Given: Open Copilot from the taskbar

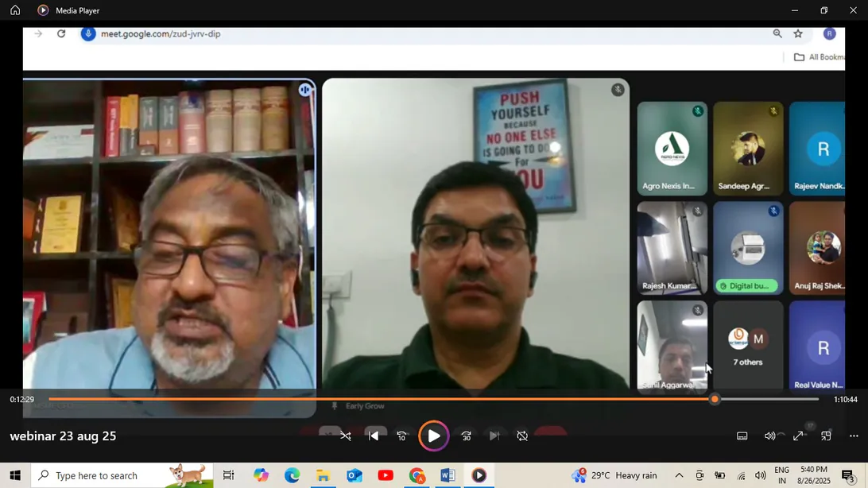Looking at the screenshot, I should click(x=261, y=475).
